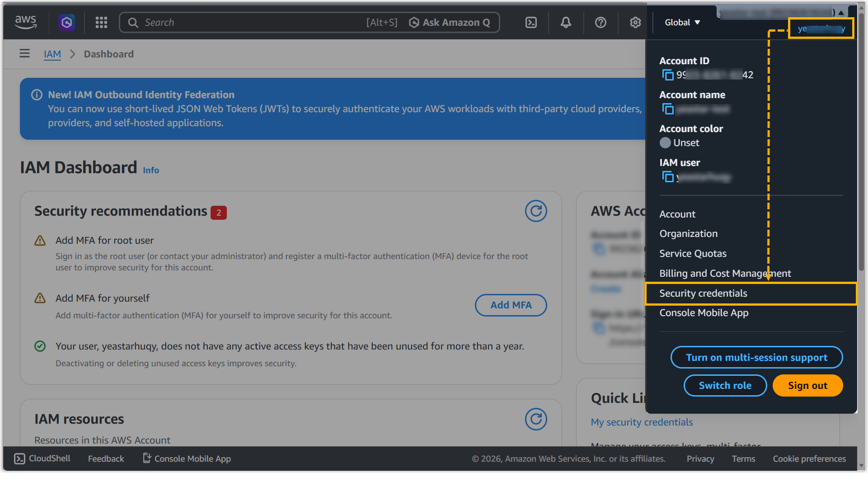Expand the Global region dropdown
This screenshot has width=868, height=487.
pyautogui.click(x=682, y=22)
